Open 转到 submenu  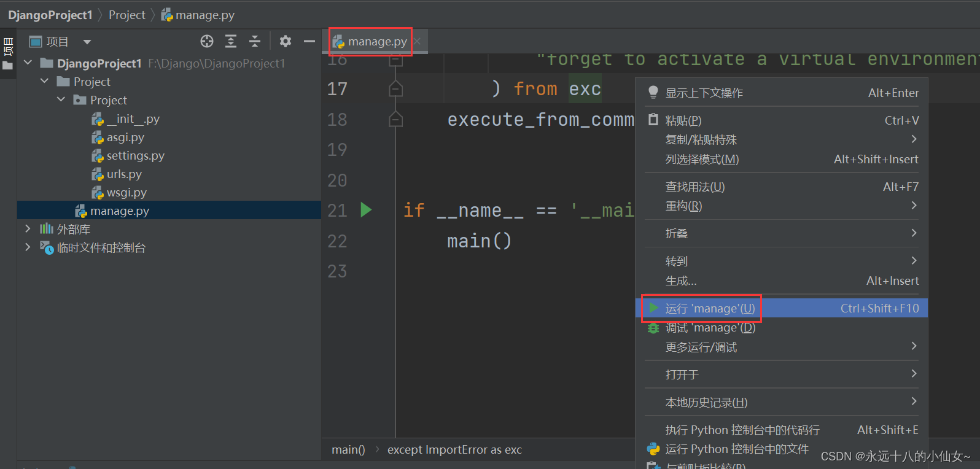point(782,261)
